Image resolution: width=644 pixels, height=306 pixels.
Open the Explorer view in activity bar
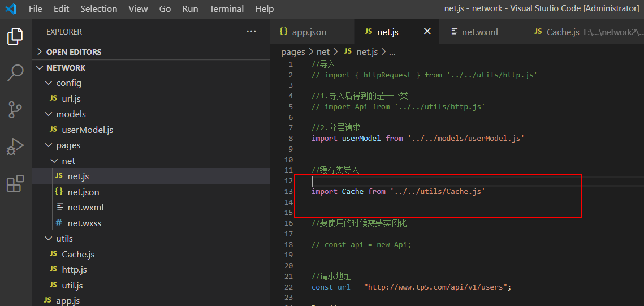point(16,36)
